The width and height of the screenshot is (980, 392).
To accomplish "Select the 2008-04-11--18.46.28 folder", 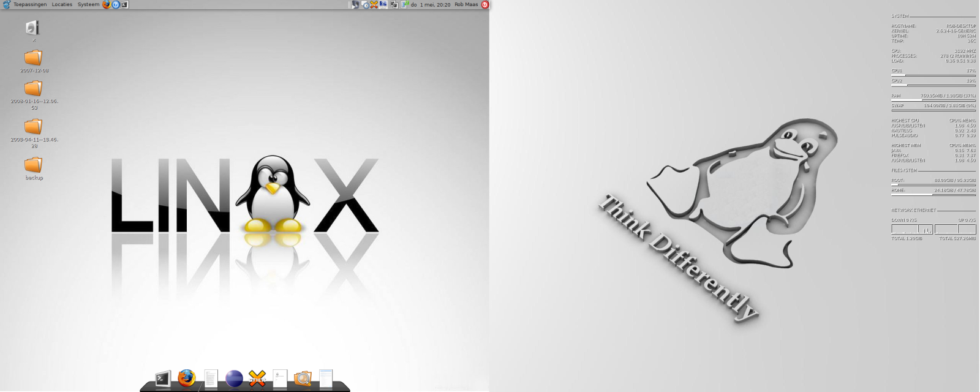I will (x=34, y=134).
